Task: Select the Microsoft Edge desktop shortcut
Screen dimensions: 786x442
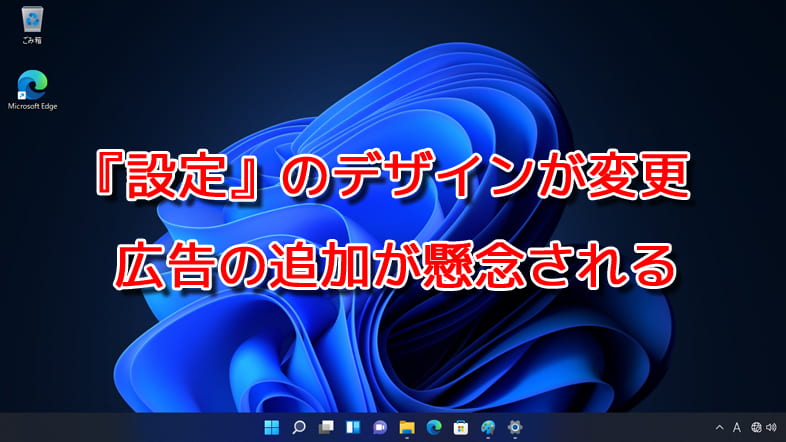Action: [x=33, y=90]
